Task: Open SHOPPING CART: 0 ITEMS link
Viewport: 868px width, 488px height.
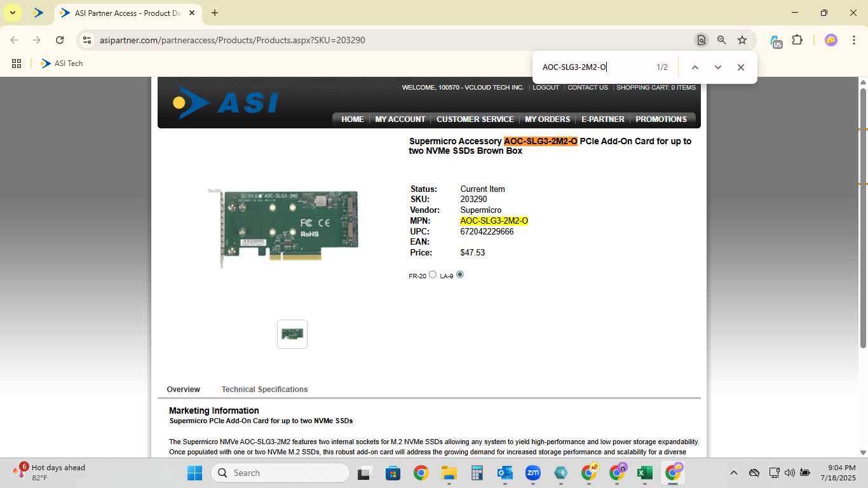Action: tap(656, 88)
